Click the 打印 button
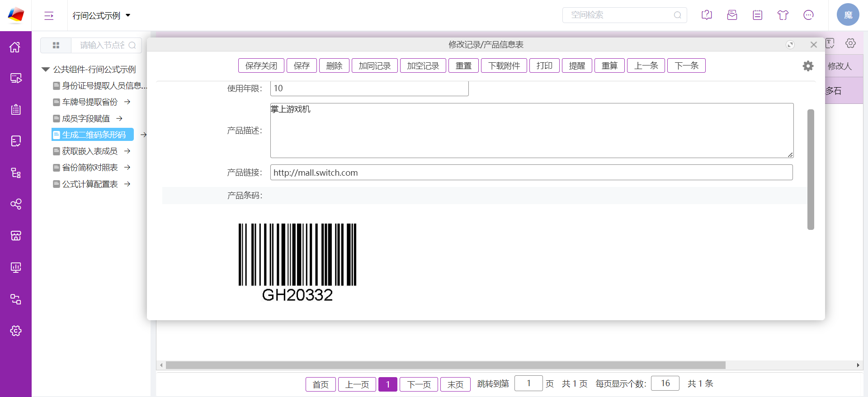 [x=544, y=65]
